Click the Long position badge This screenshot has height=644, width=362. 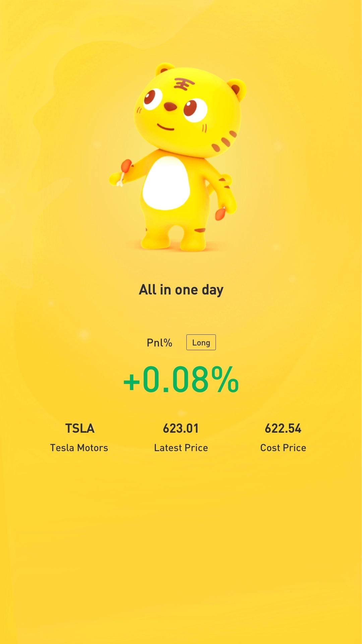201,342
